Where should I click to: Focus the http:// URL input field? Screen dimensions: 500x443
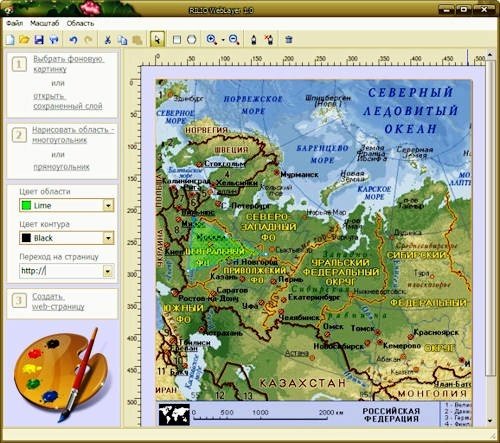pyautogui.click(x=61, y=271)
